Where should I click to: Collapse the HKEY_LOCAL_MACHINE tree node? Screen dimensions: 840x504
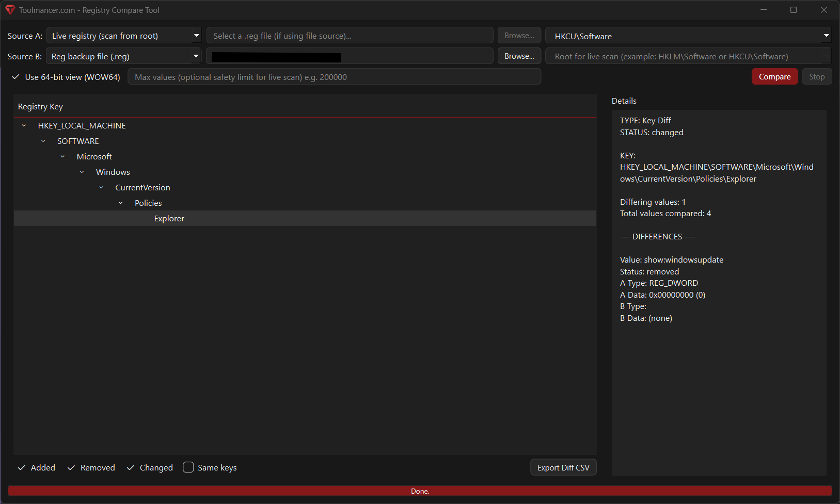click(x=24, y=125)
